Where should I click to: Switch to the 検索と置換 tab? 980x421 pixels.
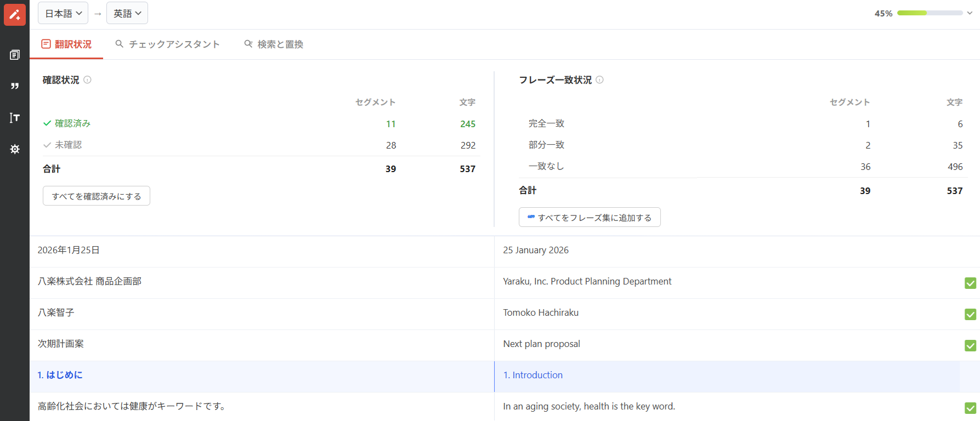(x=274, y=44)
